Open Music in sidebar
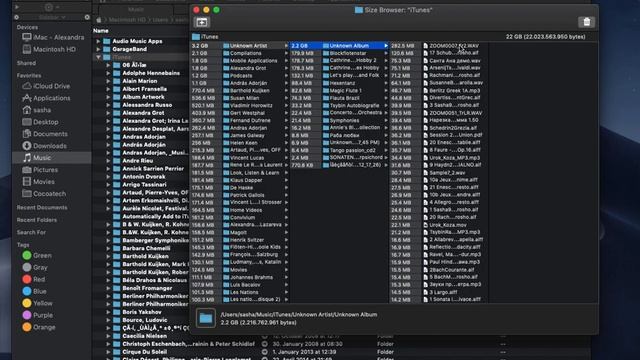Viewport: 640px width, 360px height. (51, 158)
